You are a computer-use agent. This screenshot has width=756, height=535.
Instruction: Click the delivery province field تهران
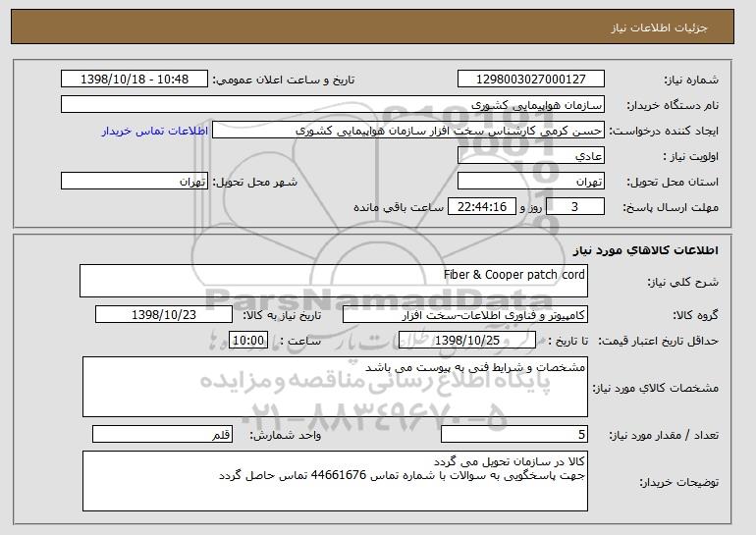coord(531,182)
